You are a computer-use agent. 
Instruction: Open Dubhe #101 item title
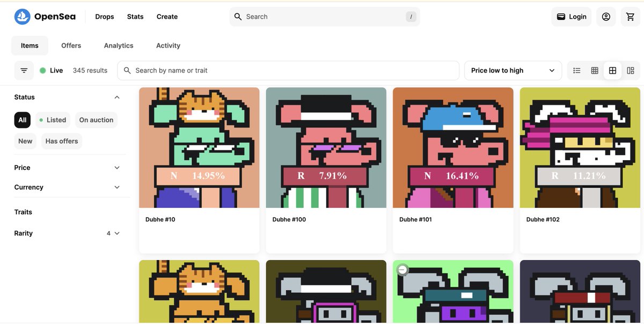pyautogui.click(x=416, y=219)
